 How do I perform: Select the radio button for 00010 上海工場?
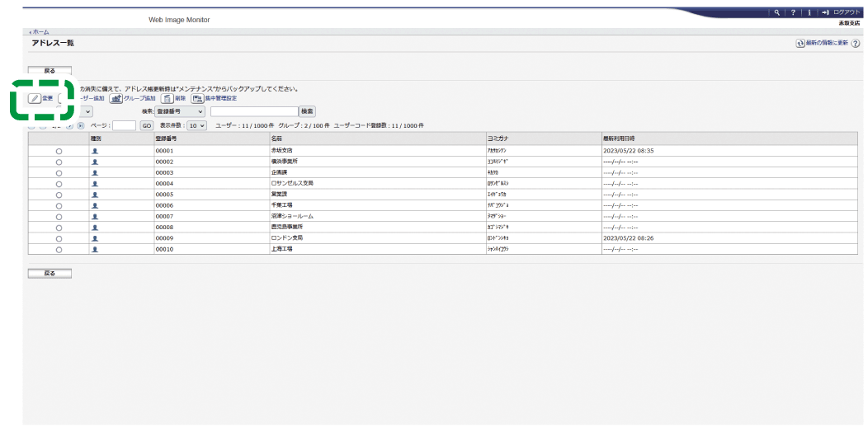59,248
